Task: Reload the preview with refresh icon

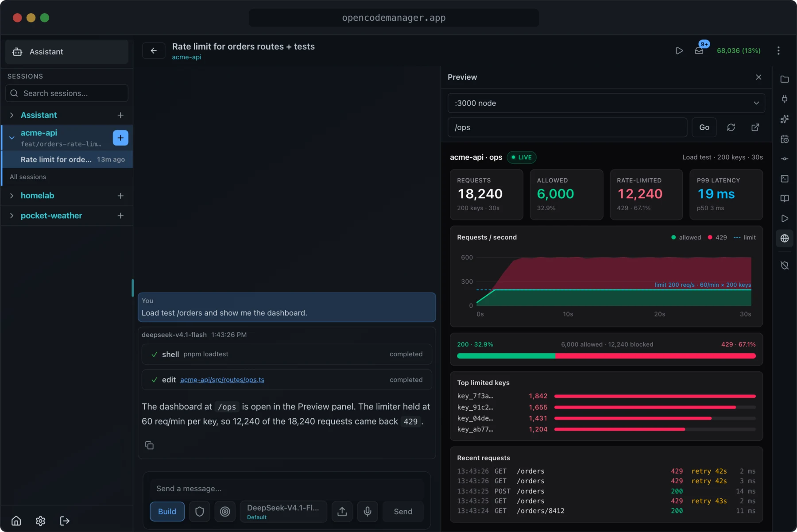Action: pos(731,127)
